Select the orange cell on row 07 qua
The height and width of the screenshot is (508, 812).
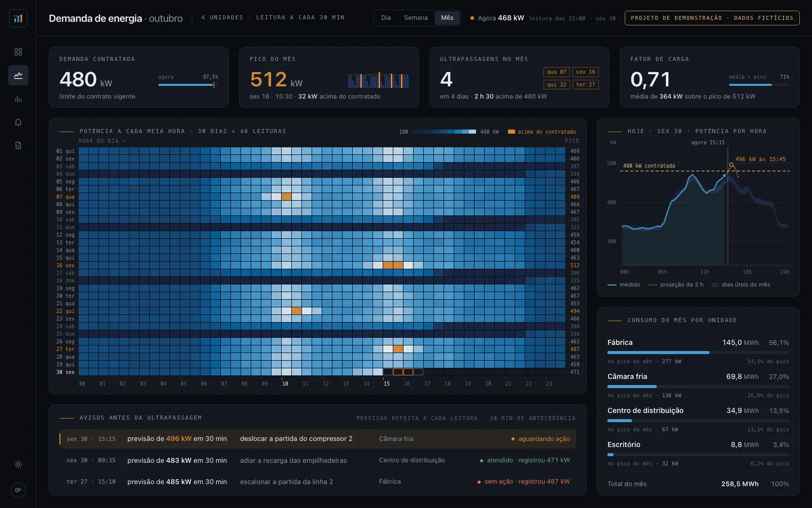tap(286, 197)
